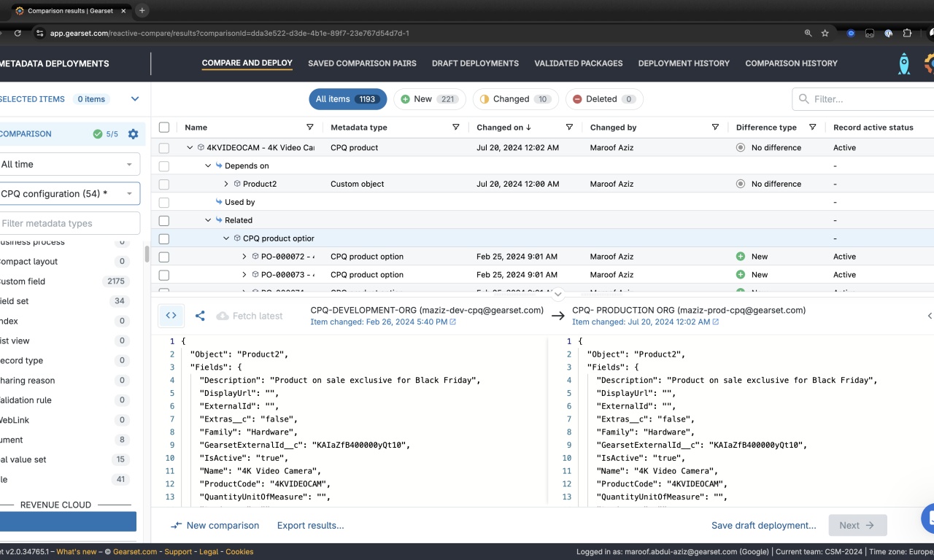Open CPQ configuration (54) dropdown

pyautogui.click(x=69, y=194)
